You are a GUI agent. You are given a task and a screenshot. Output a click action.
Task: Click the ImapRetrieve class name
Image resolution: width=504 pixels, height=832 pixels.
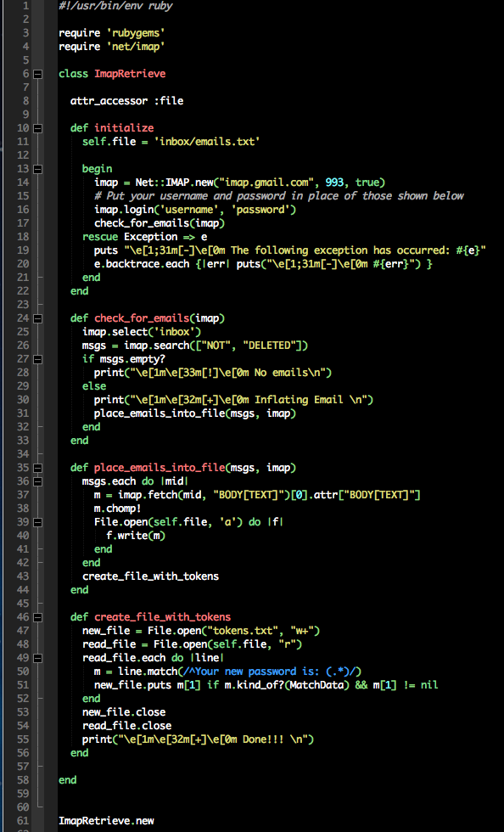pyautogui.click(x=130, y=74)
